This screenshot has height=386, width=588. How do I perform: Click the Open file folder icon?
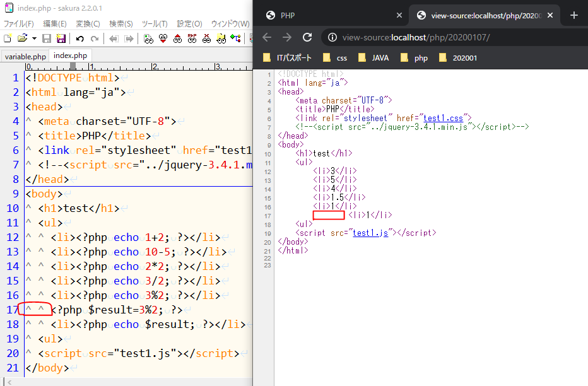point(22,39)
